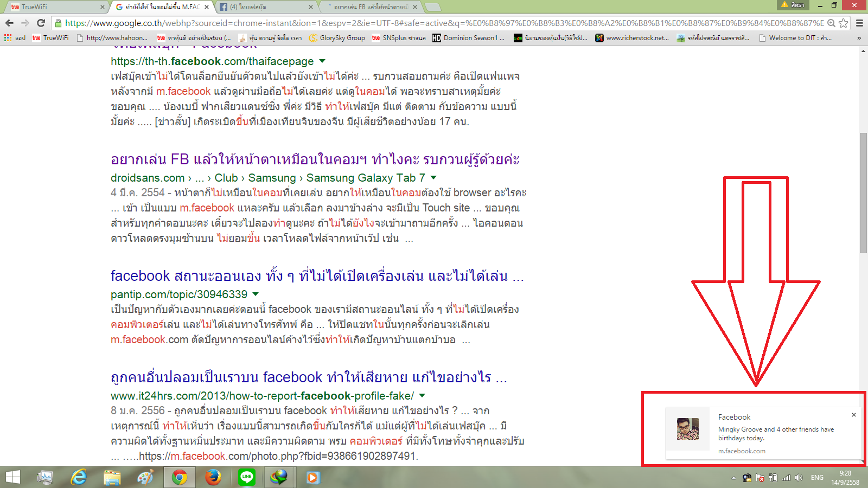Click the Action Center flag tray icon
This screenshot has height=488, width=868.
click(x=760, y=478)
